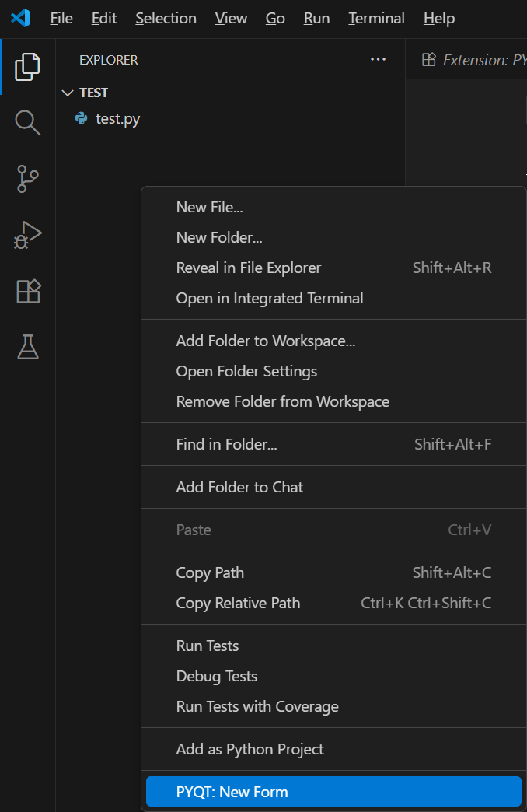The height and width of the screenshot is (812, 527).
Task: Open the Source Control view icon
Action: coord(27,179)
